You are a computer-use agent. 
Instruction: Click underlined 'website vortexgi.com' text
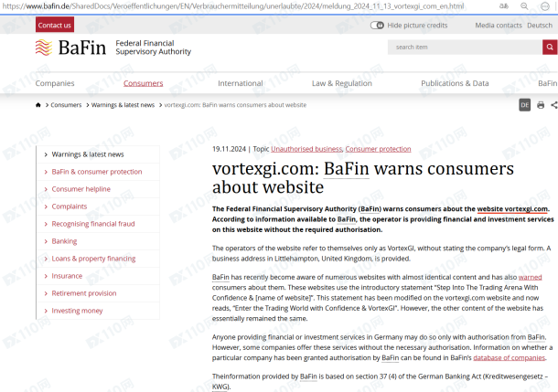(512, 209)
